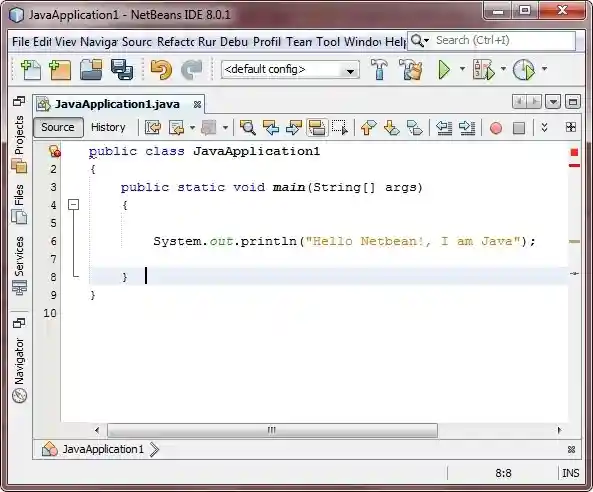Click the 8:8 cursor position indicator
This screenshot has height=492, width=593.
click(x=503, y=473)
